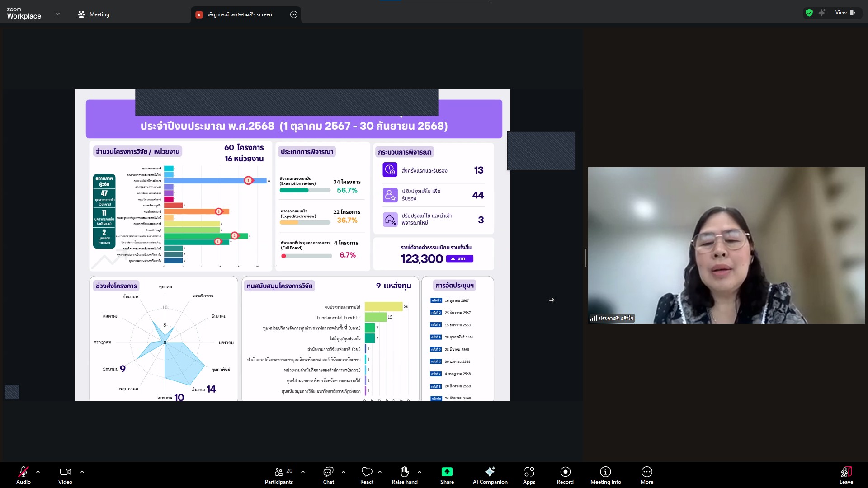868x488 pixels.
Task: Open the Zoom Workplace dropdown
Action: coord(58,14)
